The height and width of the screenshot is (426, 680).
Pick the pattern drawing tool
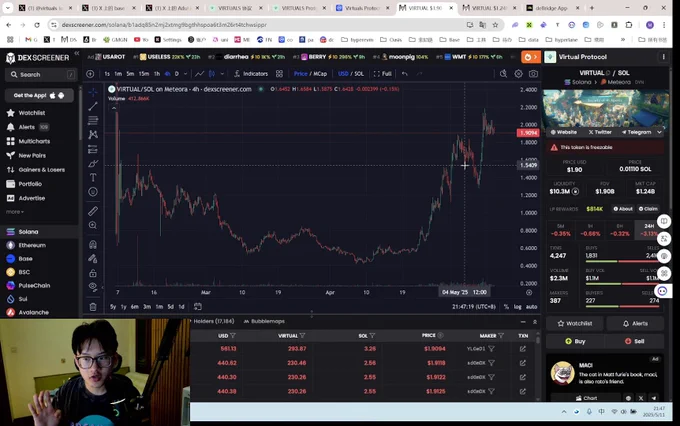93,135
